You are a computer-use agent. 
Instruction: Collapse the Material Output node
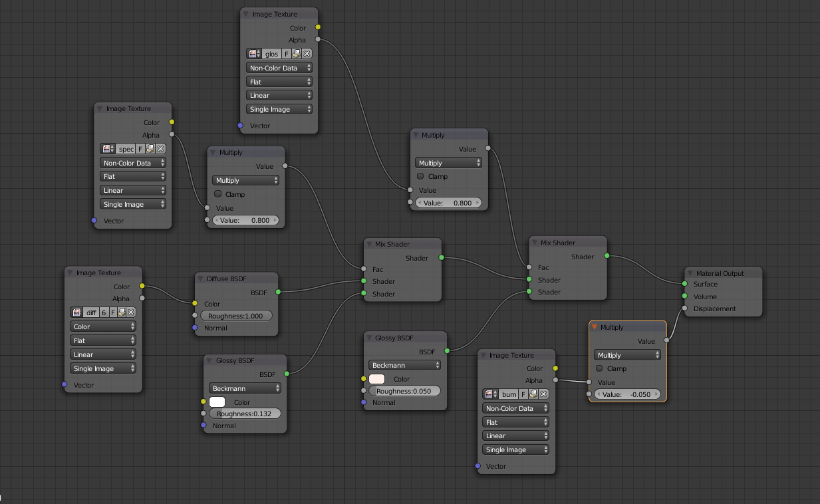[691, 273]
